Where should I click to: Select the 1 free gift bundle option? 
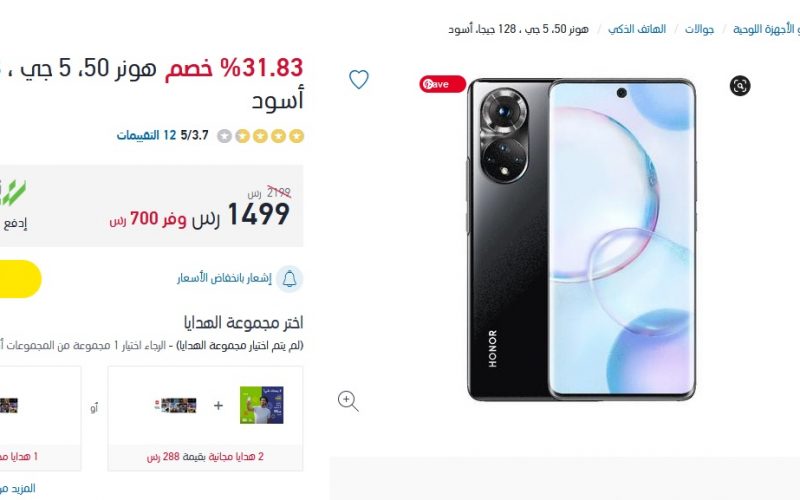pos(40,418)
